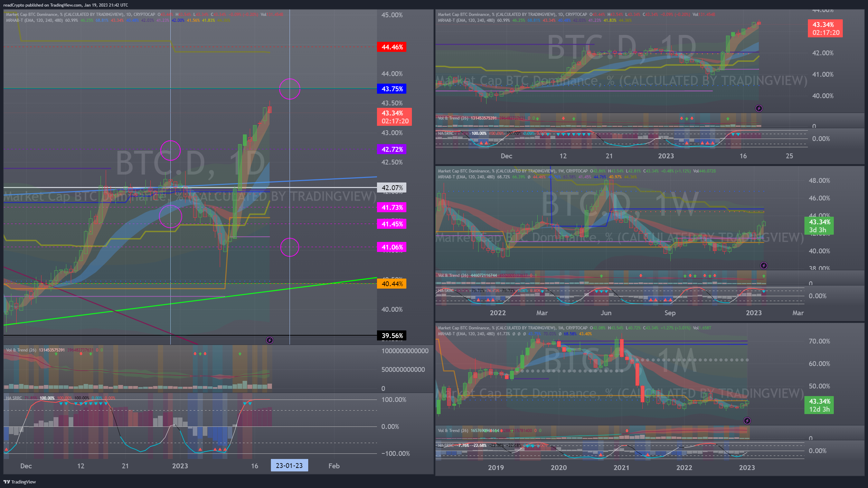This screenshot has height=488, width=868.
Task: Click the magenta 41.45% price label
Action: [x=392, y=224]
